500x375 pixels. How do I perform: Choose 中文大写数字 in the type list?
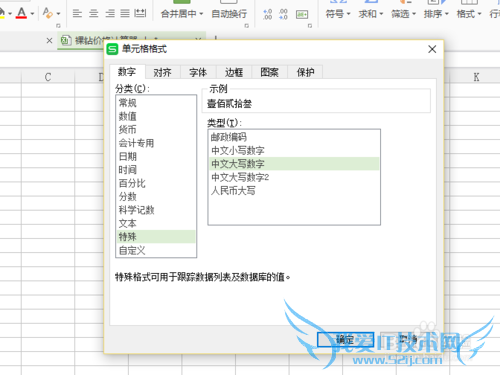(x=294, y=164)
